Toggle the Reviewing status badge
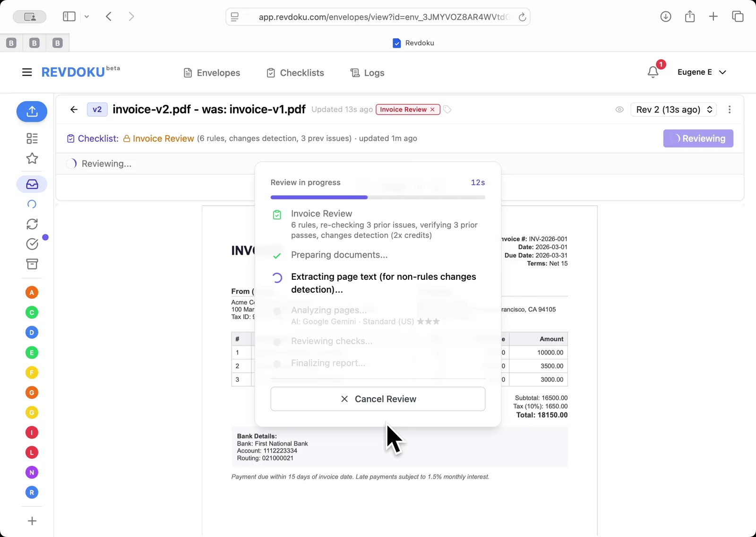756x537 pixels. coord(698,139)
